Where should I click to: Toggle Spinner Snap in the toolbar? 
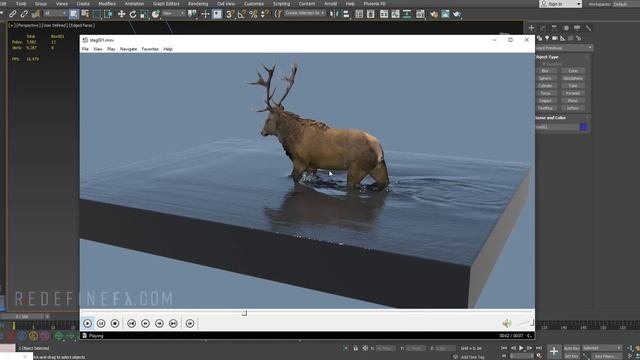pyautogui.click(x=265, y=14)
